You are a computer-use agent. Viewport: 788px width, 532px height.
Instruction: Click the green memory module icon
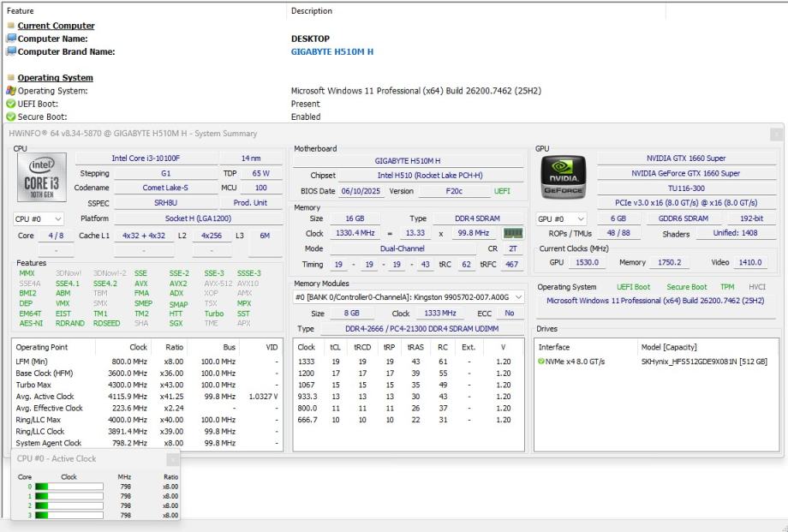pos(513,233)
